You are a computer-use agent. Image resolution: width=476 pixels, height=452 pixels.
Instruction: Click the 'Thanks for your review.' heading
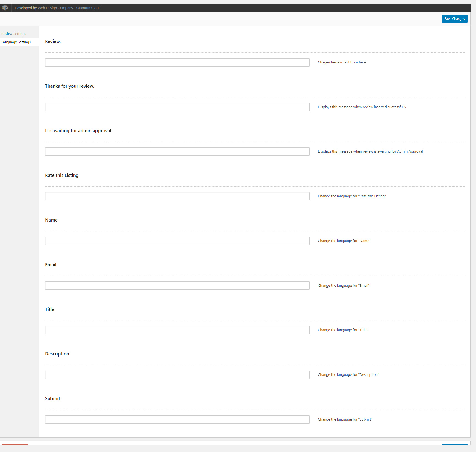click(70, 86)
